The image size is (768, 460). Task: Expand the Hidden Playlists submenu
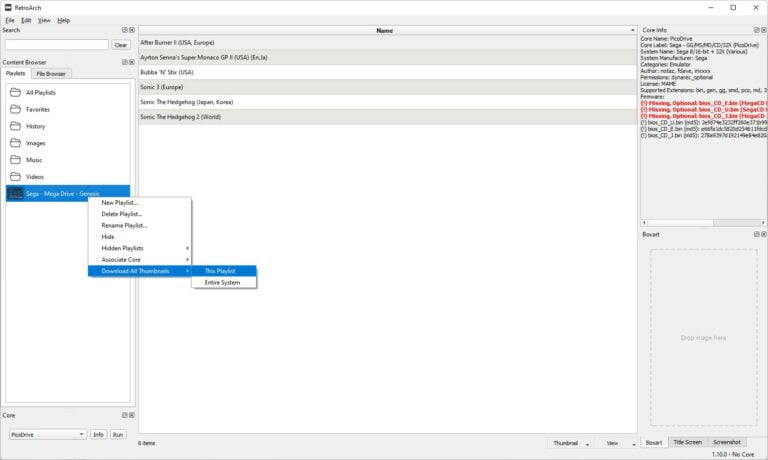coord(139,248)
